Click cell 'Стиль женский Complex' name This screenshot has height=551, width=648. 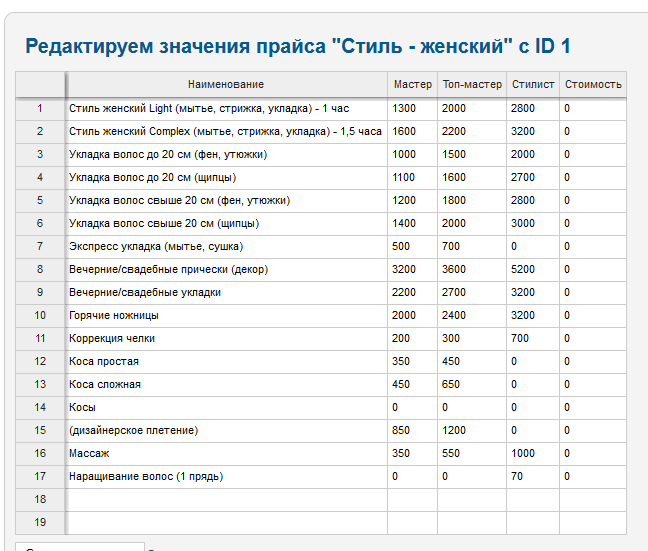coord(226,132)
